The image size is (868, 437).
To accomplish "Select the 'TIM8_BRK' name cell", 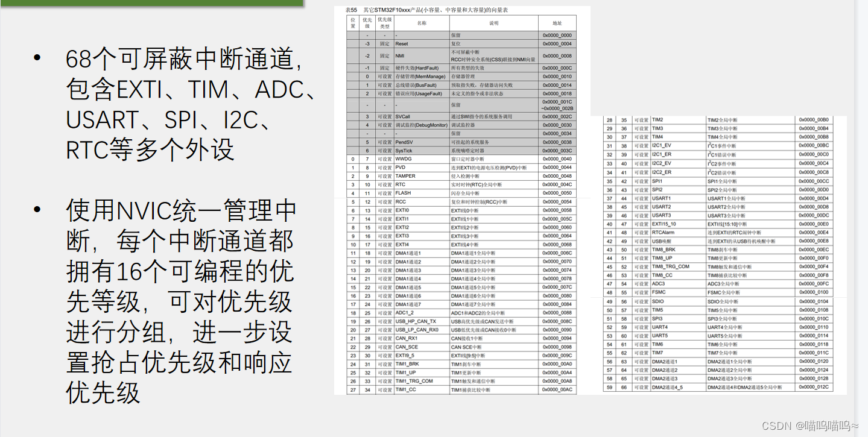I will 679,250.
